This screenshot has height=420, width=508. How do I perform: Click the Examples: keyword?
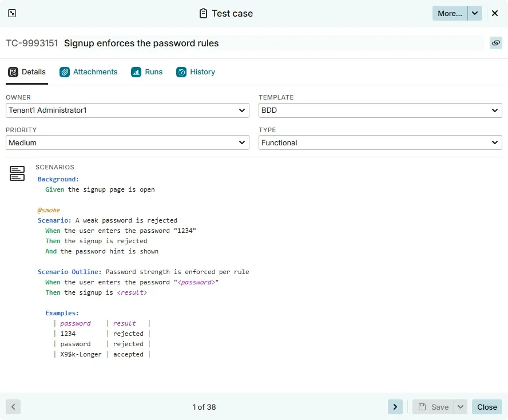point(62,313)
